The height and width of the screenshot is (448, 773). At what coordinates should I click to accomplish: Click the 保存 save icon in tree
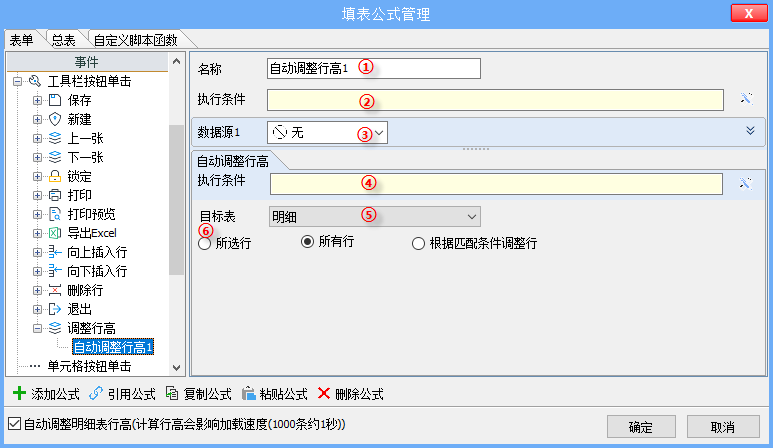click(55, 100)
